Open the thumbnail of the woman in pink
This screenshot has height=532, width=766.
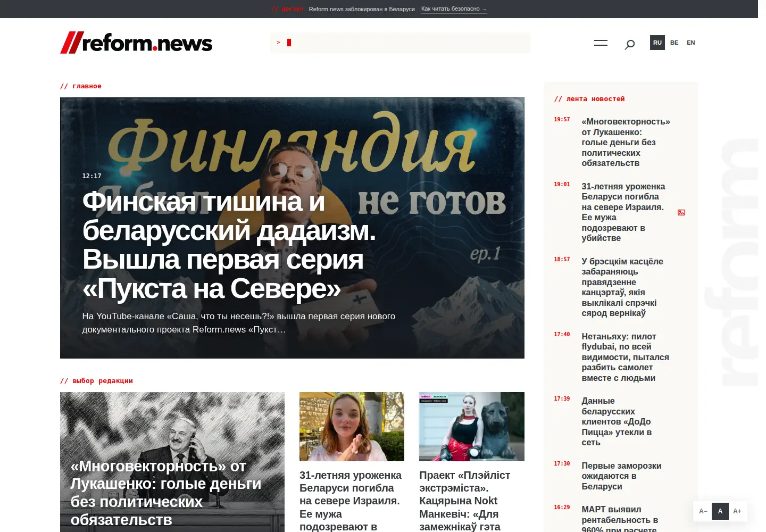(352, 427)
